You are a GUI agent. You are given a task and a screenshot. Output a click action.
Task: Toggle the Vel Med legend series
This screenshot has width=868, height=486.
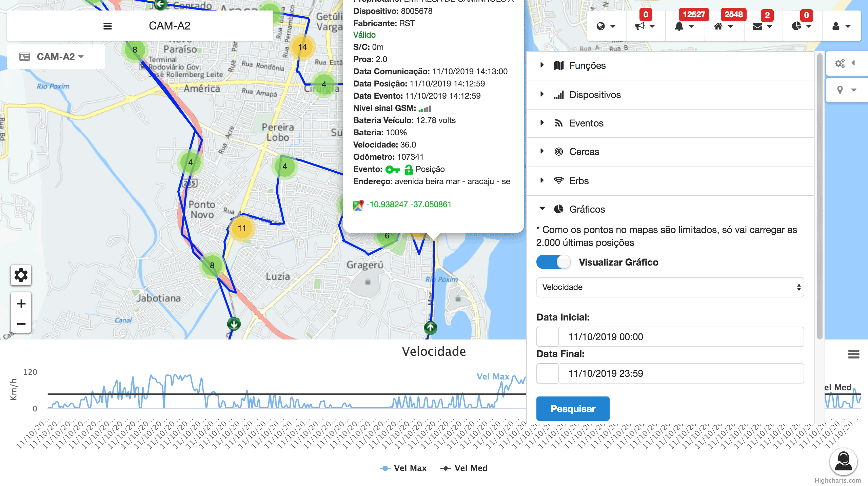[464, 468]
